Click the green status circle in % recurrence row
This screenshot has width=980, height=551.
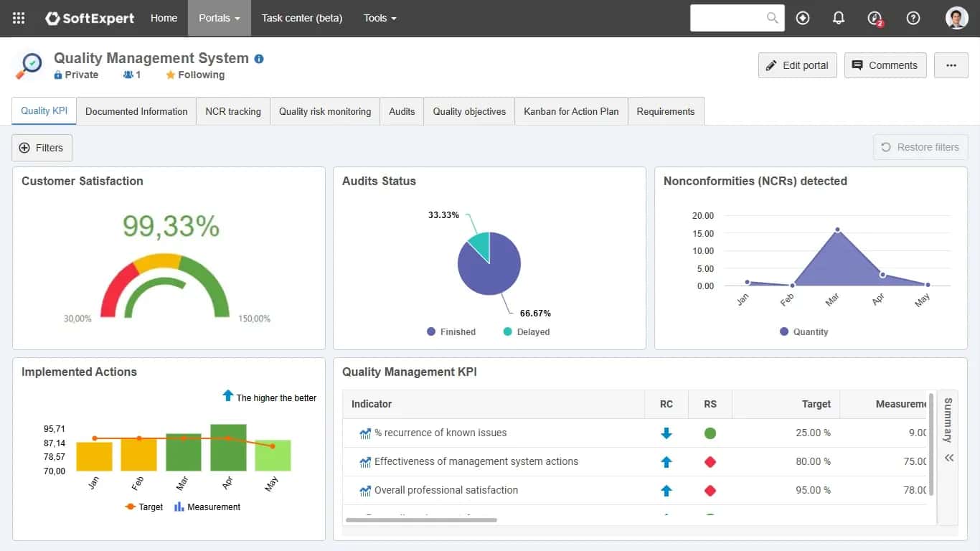(710, 433)
